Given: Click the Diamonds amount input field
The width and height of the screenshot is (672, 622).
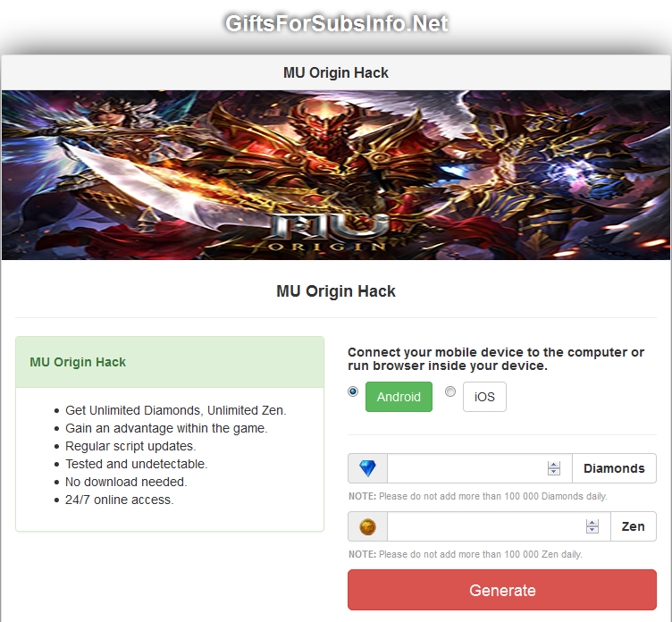Looking at the screenshot, I should click(480, 468).
